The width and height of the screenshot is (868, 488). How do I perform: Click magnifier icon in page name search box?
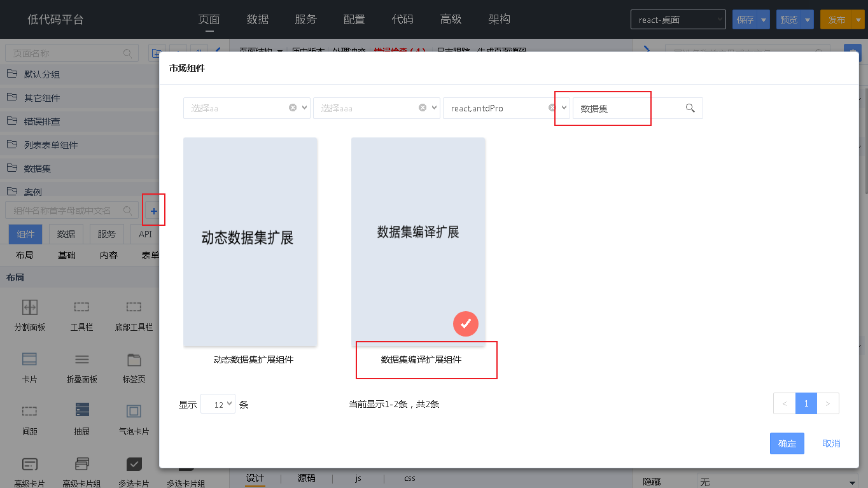127,53
